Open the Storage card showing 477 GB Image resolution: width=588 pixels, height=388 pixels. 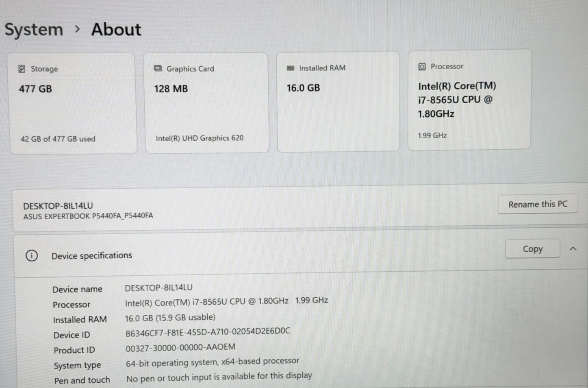pyautogui.click(x=73, y=103)
